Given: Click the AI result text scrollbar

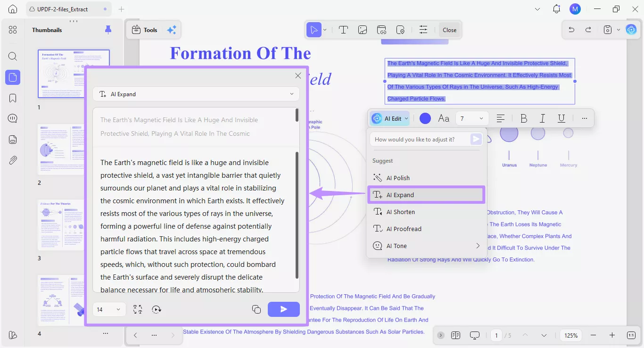Looking at the screenshot, I should 297,215.
